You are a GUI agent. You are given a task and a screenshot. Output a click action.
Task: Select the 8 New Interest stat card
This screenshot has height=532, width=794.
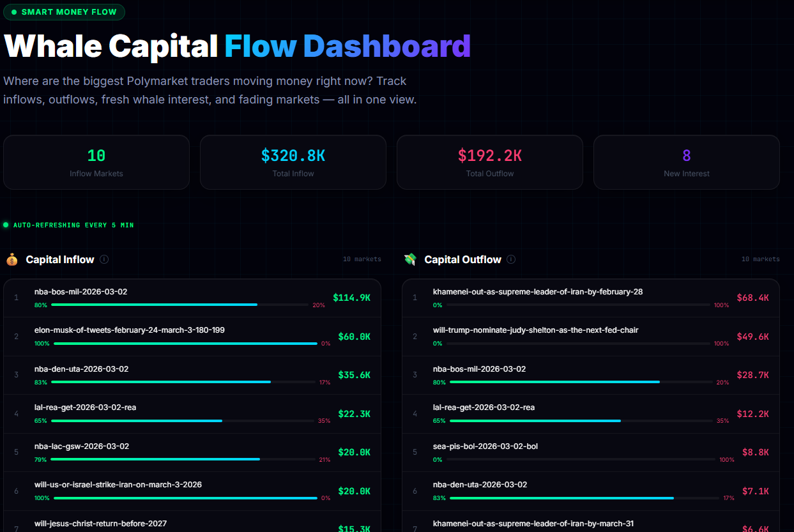coord(687,162)
